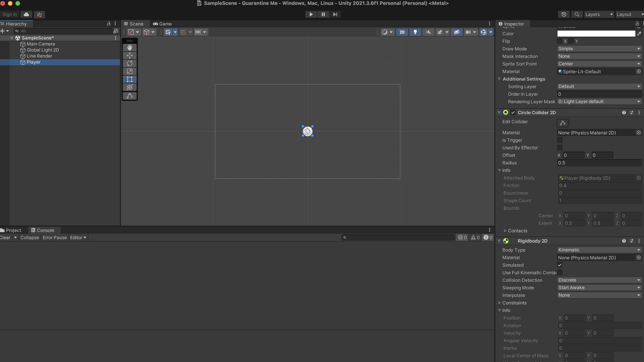Uncheck the Simulated checkbox
The height and width of the screenshot is (362, 644).
coord(560,265)
